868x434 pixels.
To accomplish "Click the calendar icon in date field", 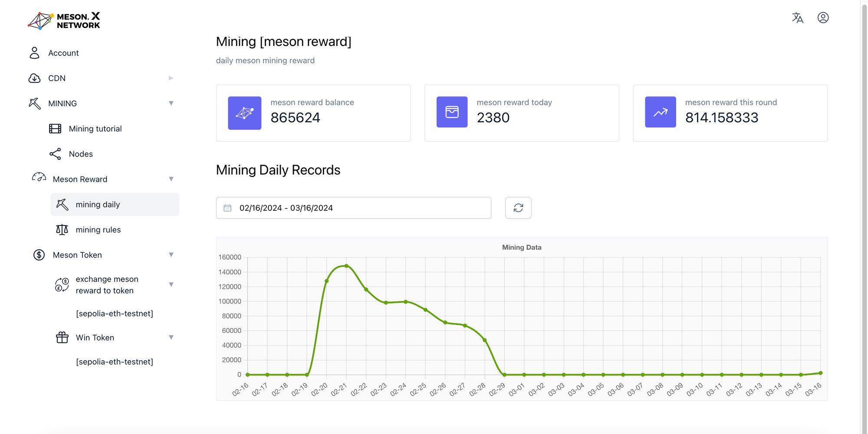I will click(x=227, y=208).
